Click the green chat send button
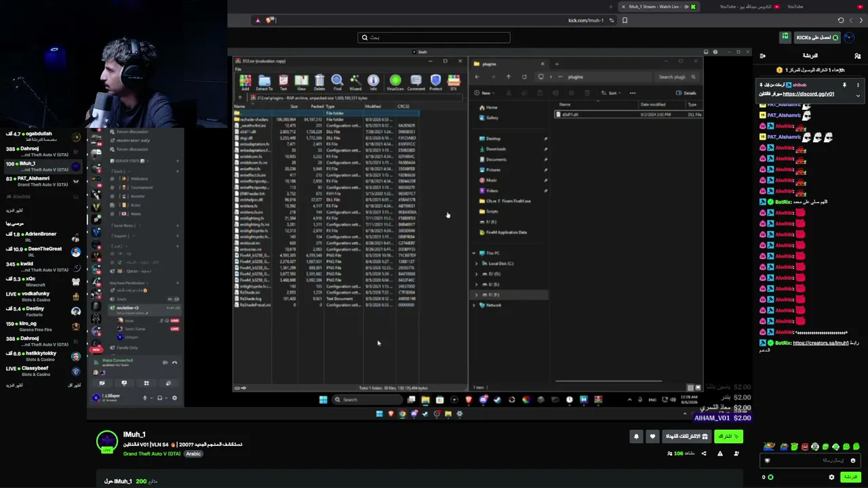Viewport: 868px width, 488px height. pos(850,477)
